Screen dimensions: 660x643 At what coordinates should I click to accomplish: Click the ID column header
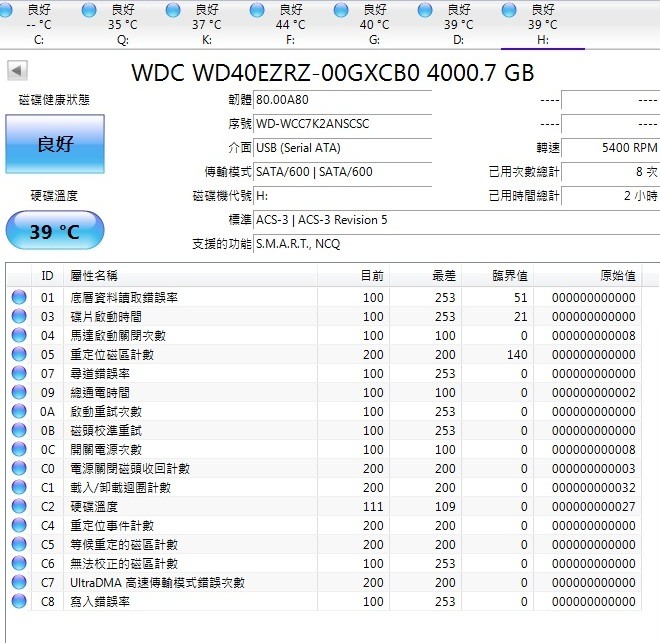click(48, 276)
